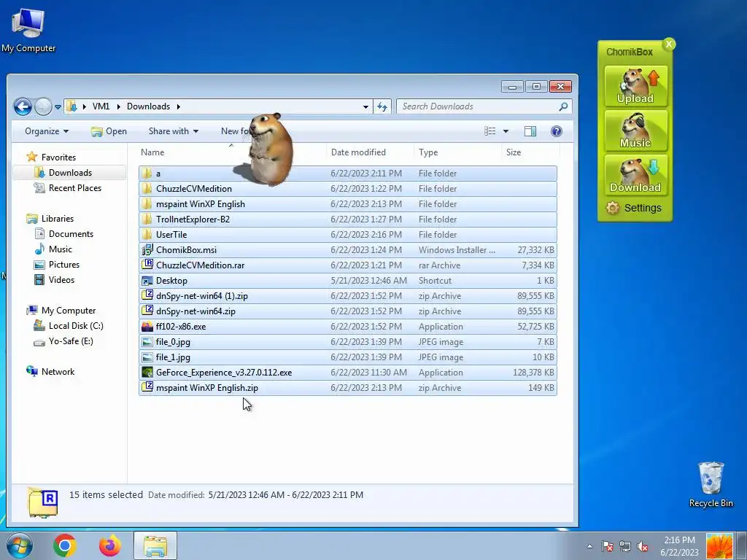Select Libraries in the navigation pane

[x=57, y=219]
